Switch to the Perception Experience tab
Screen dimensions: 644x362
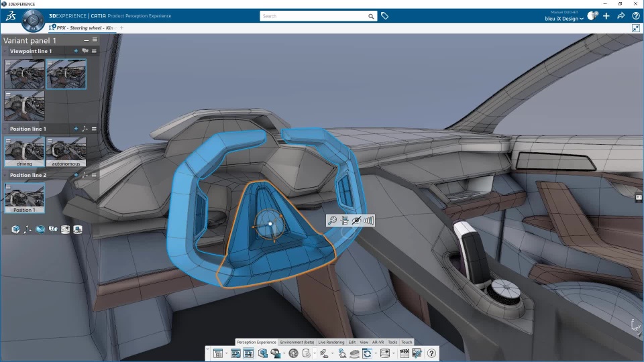pos(257,343)
